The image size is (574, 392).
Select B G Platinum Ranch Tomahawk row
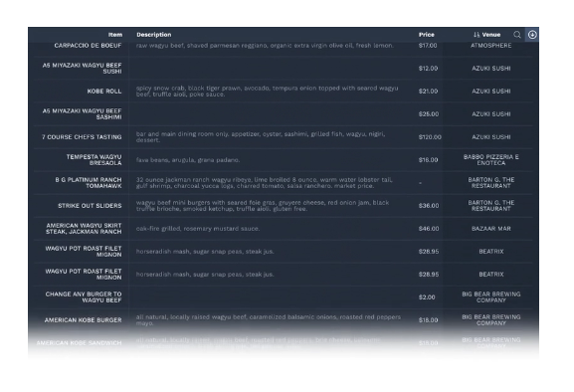[283, 183]
